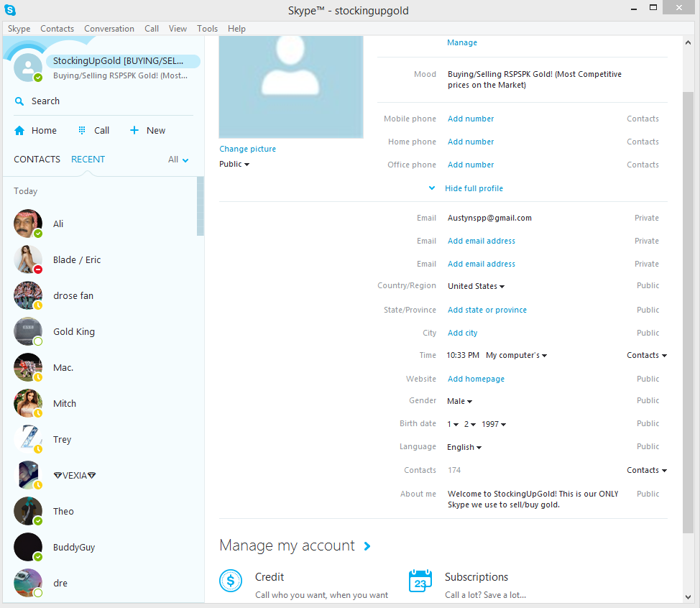The height and width of the screenshot is (608, 700).
Task: Switch to the CONTACTS tab
Action: tap(37, 160)
